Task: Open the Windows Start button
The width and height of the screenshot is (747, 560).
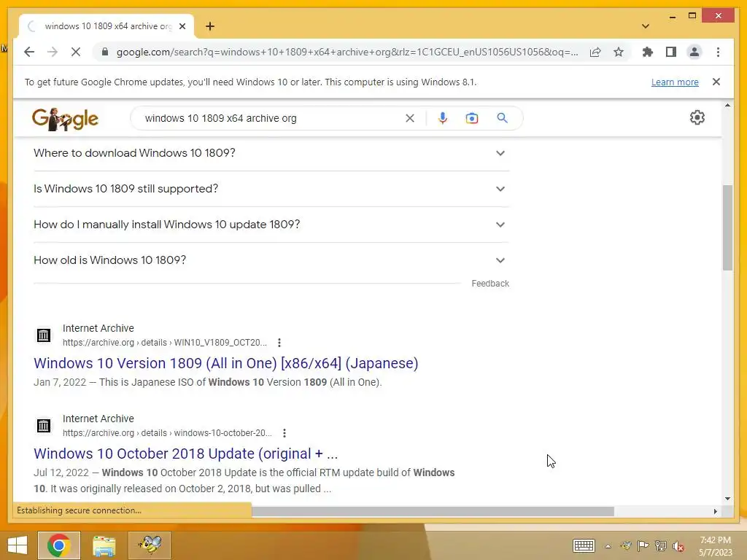Action: click(18, 545)
